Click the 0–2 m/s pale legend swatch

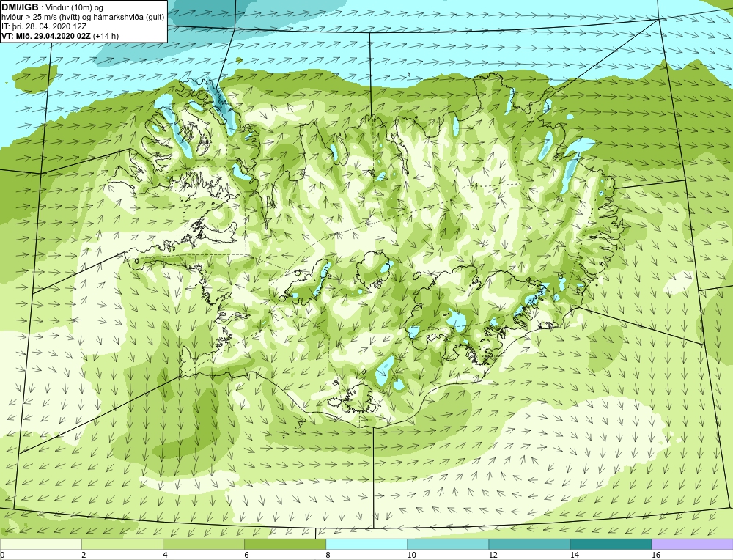coord(41,544)
